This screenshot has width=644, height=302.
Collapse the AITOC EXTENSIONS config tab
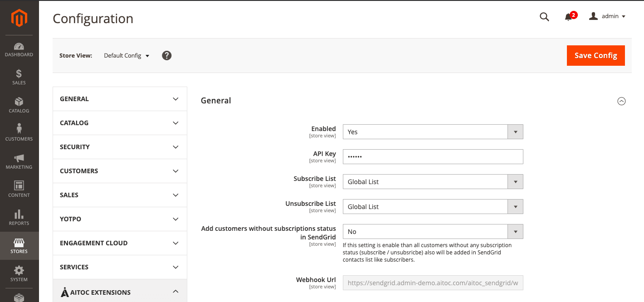coord(120,291)
